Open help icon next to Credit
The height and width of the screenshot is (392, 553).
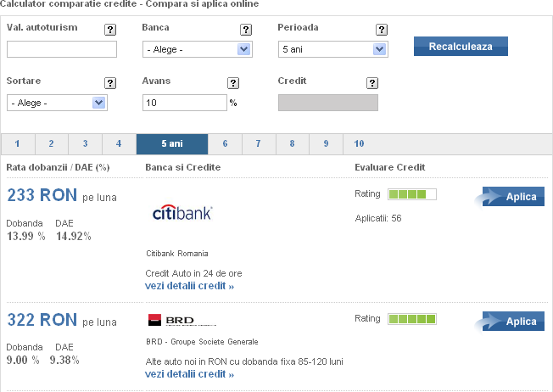(372, 83)
